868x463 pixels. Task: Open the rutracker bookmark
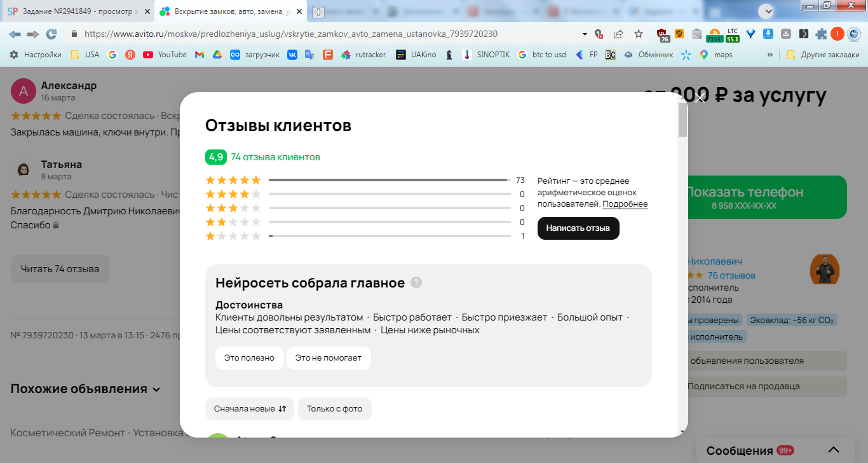pos(363,55)
